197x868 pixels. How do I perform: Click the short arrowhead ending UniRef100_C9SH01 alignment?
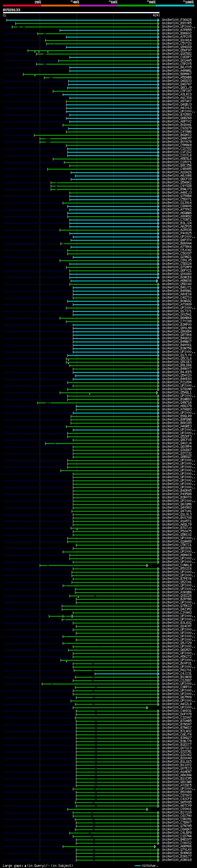pos(147,809)
